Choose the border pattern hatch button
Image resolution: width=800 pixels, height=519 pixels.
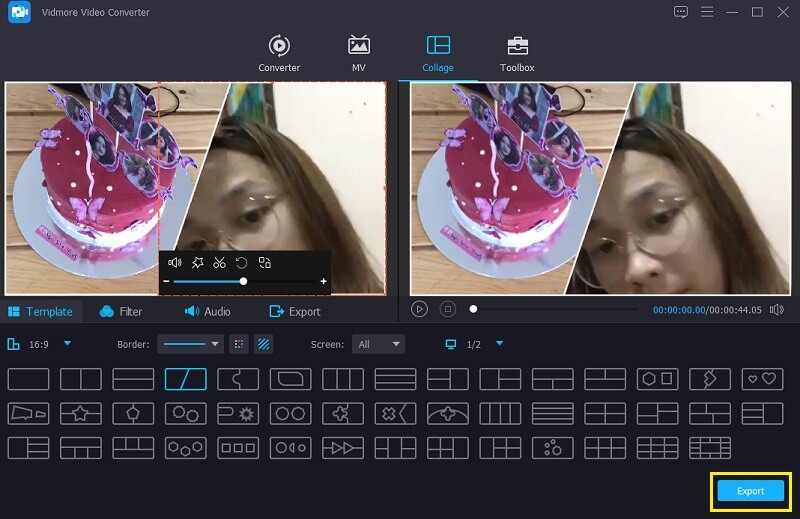click(x=264, y=344)
